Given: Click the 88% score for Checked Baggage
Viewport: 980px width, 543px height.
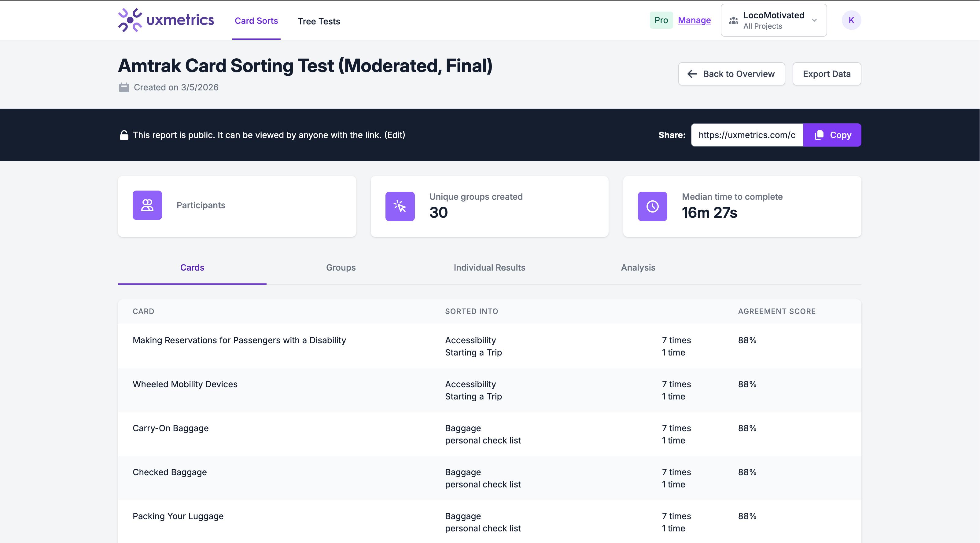Looking at the screenshot, I should pyautogui.click(x=747, y=472).
